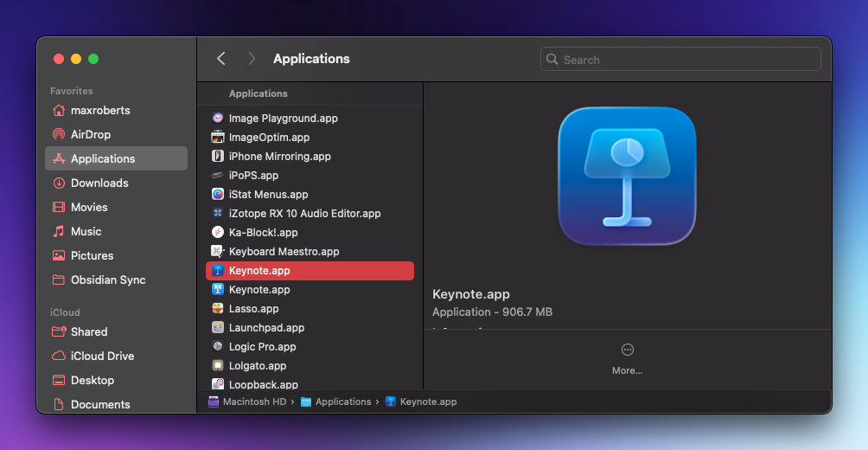Click the Keyboard Maestro app icon
The height and width of the screenshot is (450, 868).
(x=218, y=251)
